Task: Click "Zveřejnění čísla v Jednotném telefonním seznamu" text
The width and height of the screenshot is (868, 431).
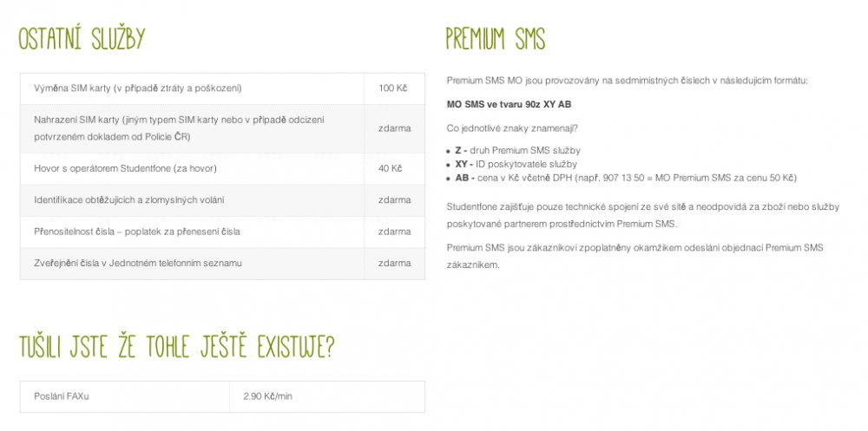Action: point(137,263)
